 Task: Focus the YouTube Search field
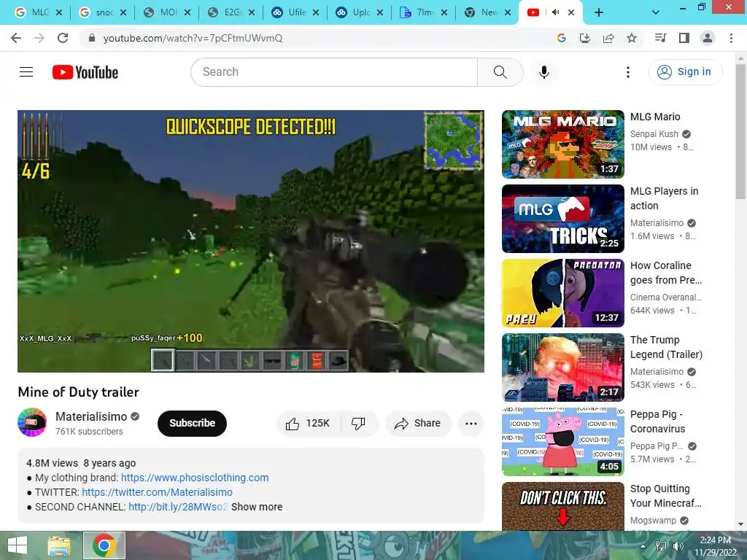coord(334,72)
